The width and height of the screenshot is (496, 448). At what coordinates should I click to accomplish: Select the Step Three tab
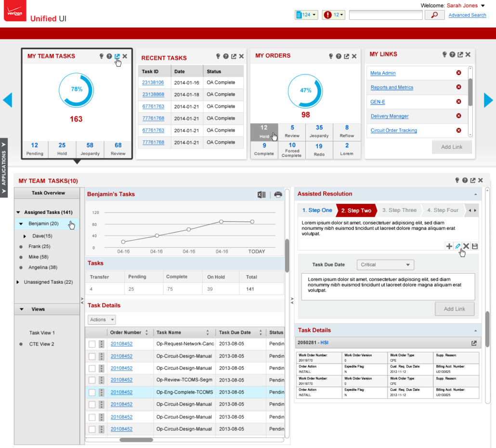(399, 211)
